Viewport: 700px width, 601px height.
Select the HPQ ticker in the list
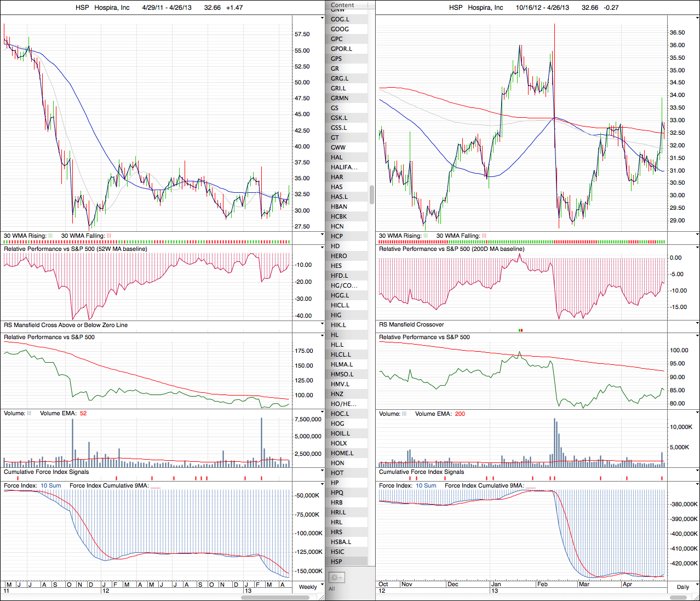[337, 493]
